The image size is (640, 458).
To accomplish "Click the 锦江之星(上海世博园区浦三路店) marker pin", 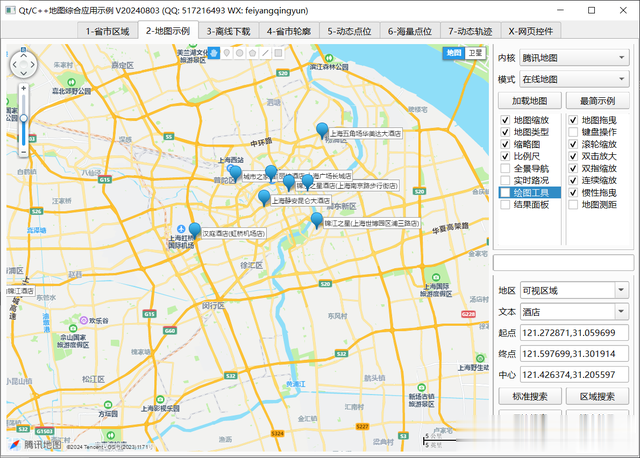I will coord(317,220).
